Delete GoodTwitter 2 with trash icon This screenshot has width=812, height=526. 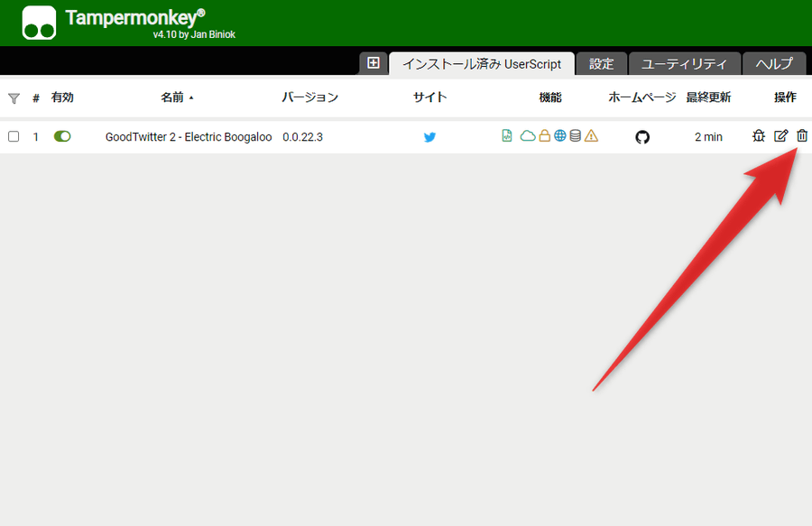pos(802,135)
